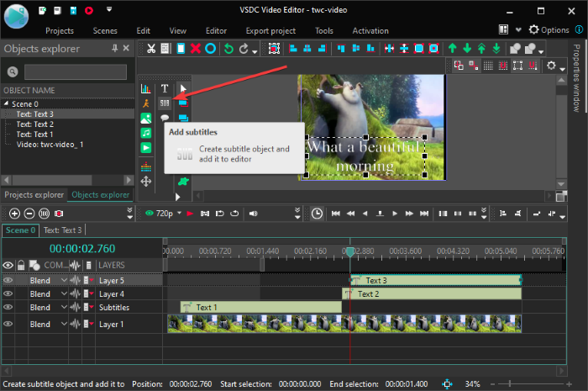The width and height of the screenshot is (588, 391).
Task: Hide Layer 5 using its eye icon
Action: 8,280
